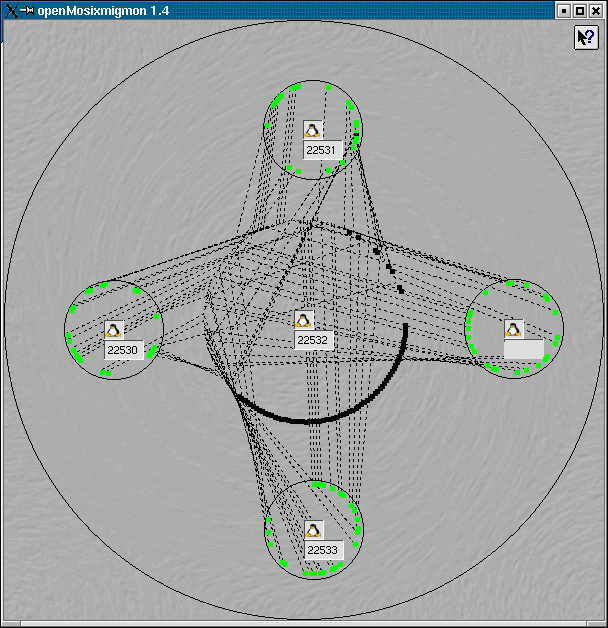Click the thick black arc around center node
Screen dimensions: 608x628
pyautogui.click(x=310, y=419)
